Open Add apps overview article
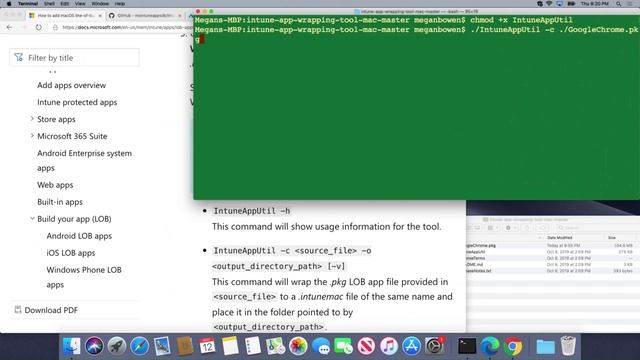This screenshot has width=640, height=360. pyautogui.click(x=71, y=85)
